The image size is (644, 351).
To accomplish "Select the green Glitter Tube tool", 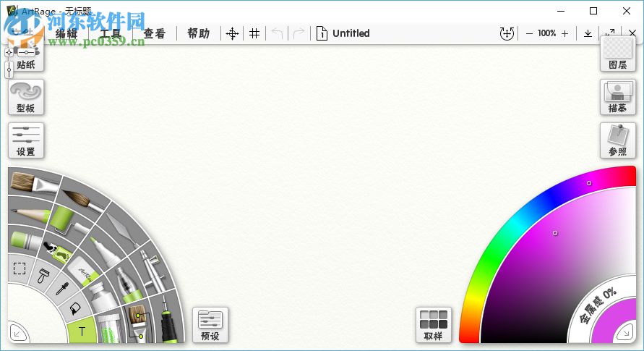I will [x=109, y=329].
